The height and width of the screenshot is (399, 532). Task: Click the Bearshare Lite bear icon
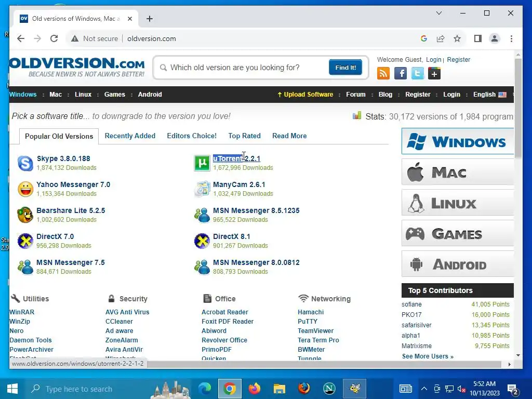pos(25,215)
